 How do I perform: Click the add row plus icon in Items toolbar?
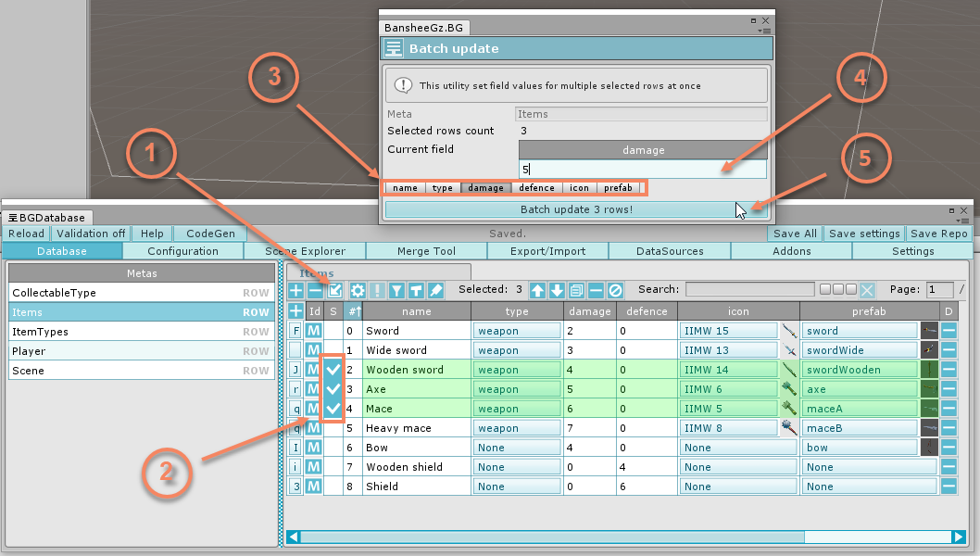pyautogui.click(x=295, y=290)
